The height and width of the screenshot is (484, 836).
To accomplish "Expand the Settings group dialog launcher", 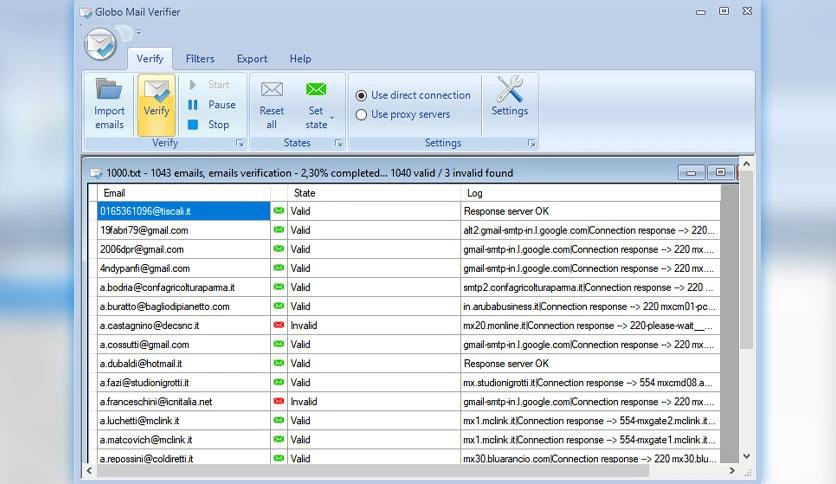I will tap(531, 143).
